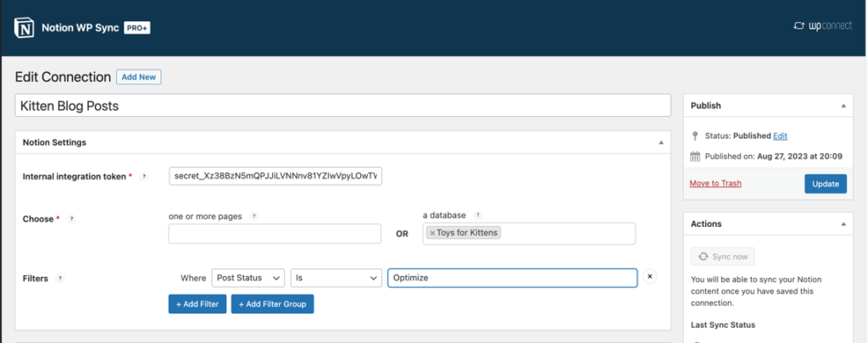Collapse the Actions panel
The width and height of the screenshot is (868, 343).
coord(843,224)
